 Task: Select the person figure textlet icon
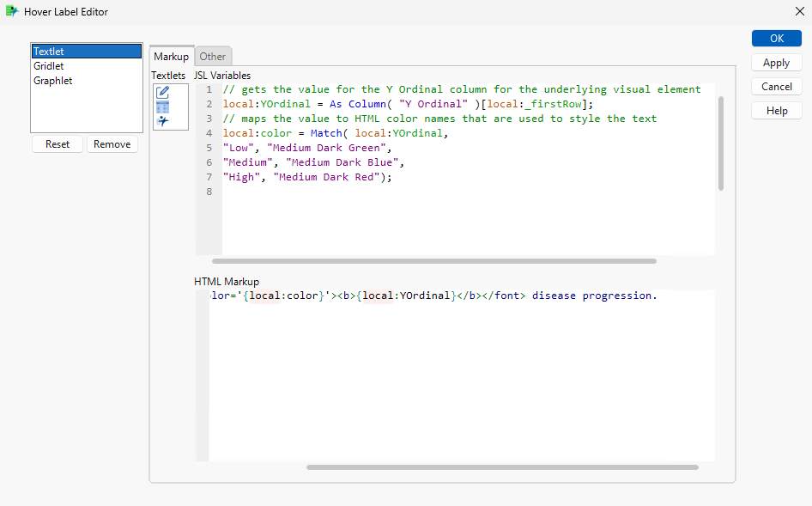click(x=163, y=120)
